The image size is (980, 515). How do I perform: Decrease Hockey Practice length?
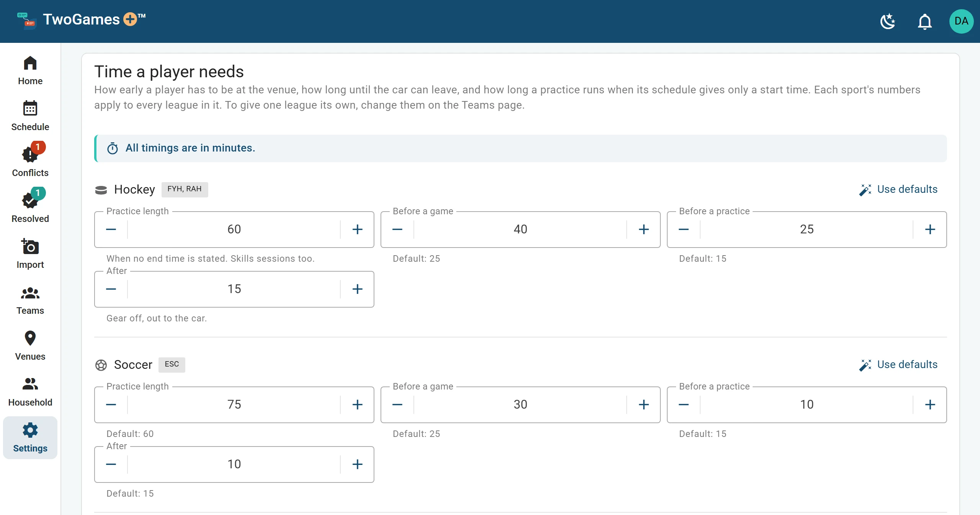click(111, 230)
